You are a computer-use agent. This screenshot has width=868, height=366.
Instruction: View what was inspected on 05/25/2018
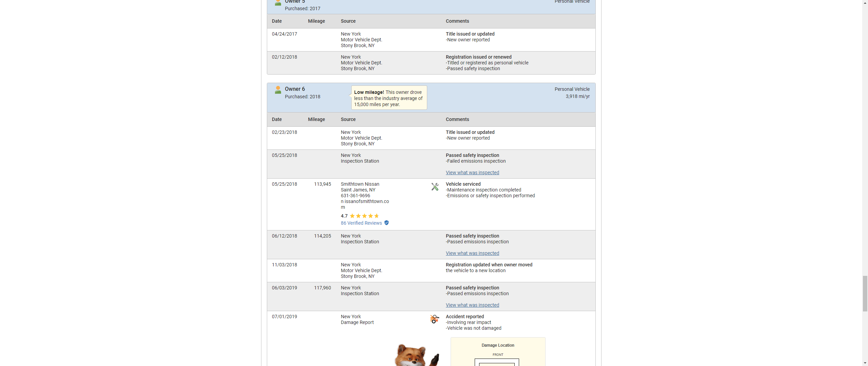coord(472,172)
